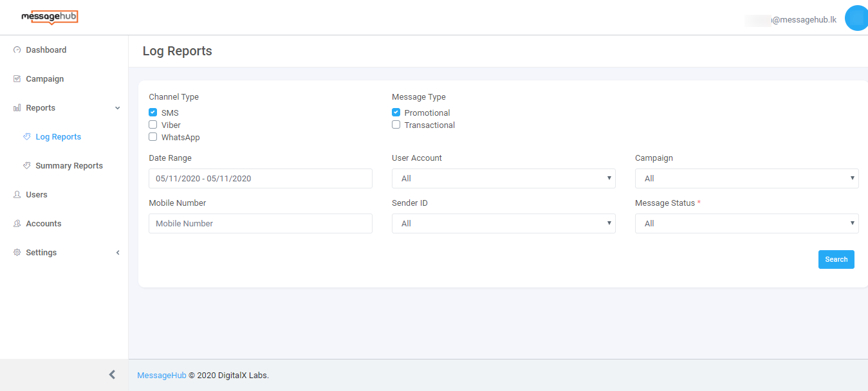This screenshot has width=868, height=391.
Task: Click the Dashboard gauge icon in sidebar
Action: [x=17, y=50]
